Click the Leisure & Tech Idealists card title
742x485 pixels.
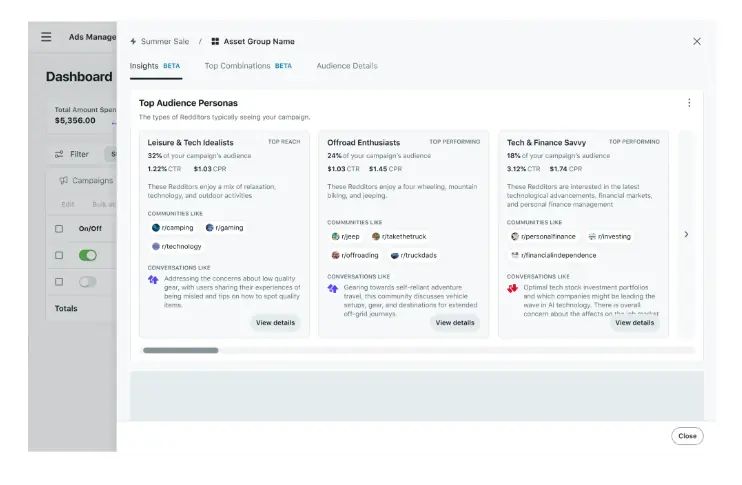[x=190, y=142]
